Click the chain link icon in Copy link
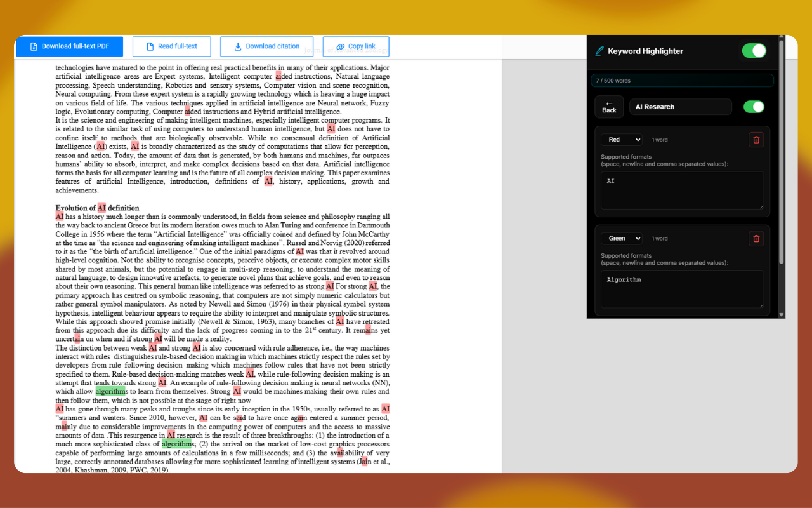The width and height of the screenshot is (812, 508). point(340,46)
